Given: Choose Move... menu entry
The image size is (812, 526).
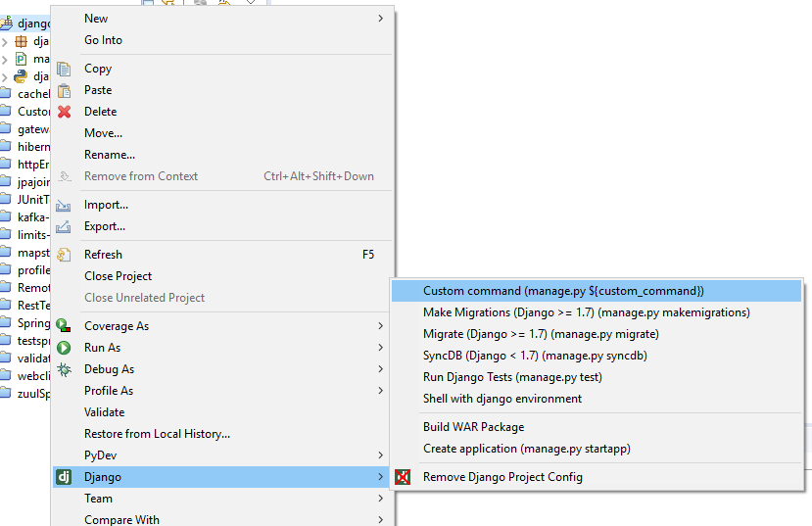Looking at the screenshot, I should pos(222,133).
